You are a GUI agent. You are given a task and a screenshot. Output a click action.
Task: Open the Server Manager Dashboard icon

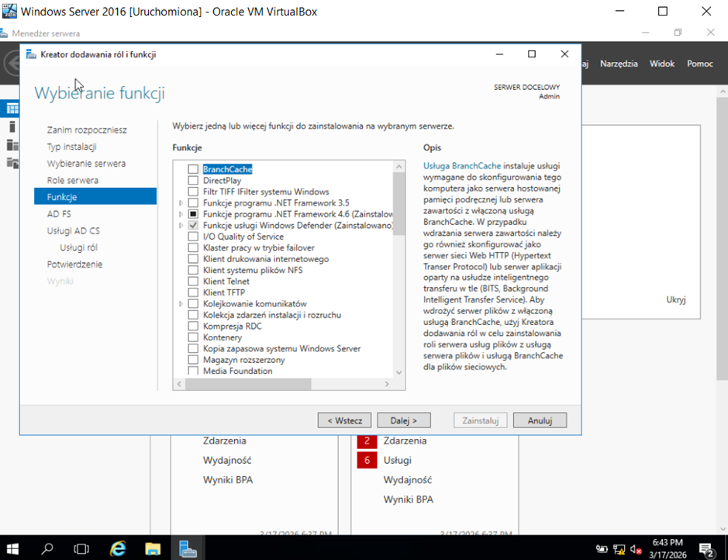click(x=12, y=108)
